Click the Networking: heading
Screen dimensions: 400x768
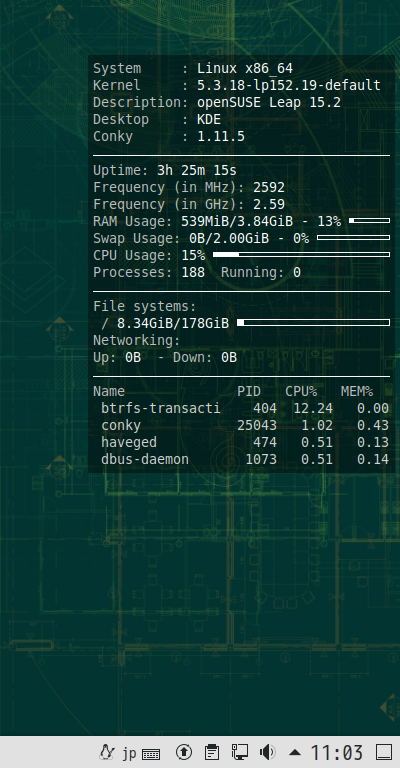click(x=137, y=340)
